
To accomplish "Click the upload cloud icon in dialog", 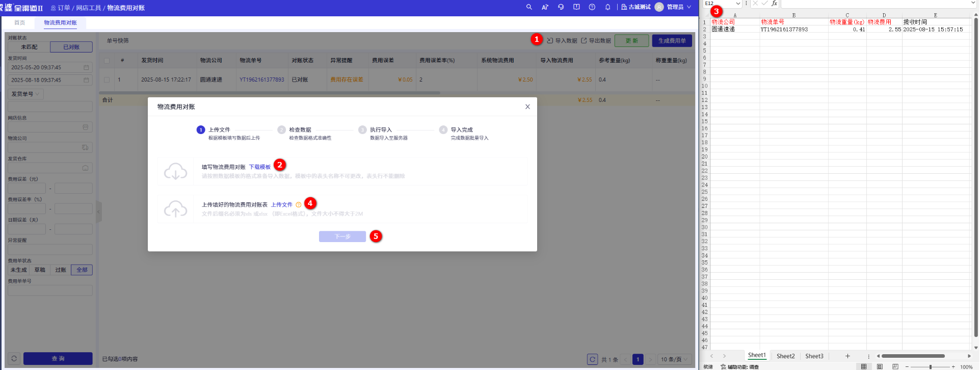I will [x=175, y=209].
